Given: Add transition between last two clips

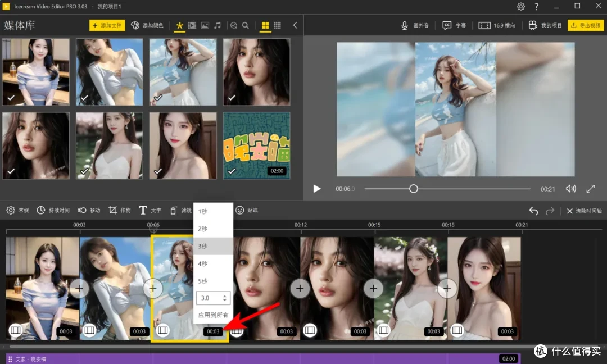Looking at the screenshot, I should coord(447,288).
